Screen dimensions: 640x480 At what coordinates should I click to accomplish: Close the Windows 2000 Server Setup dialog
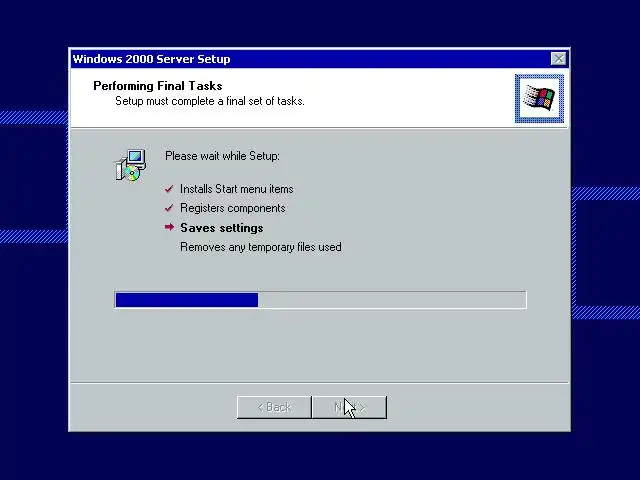(558, 59)
